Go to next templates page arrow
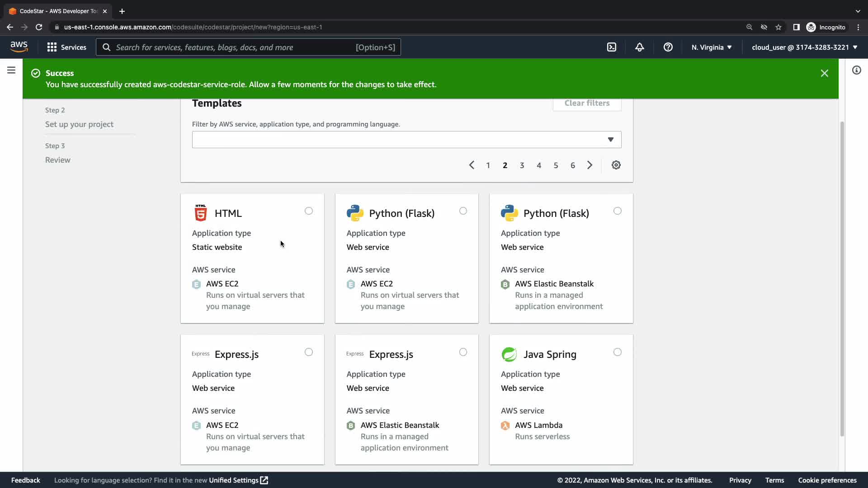This screenshot has height=488, width=868. coord(590,165)
